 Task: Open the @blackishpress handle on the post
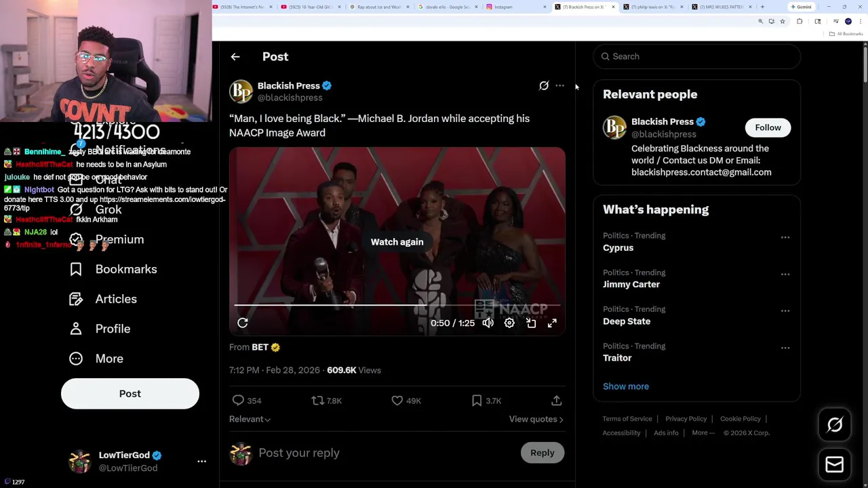pyautogui.click(x=290, y=98)
